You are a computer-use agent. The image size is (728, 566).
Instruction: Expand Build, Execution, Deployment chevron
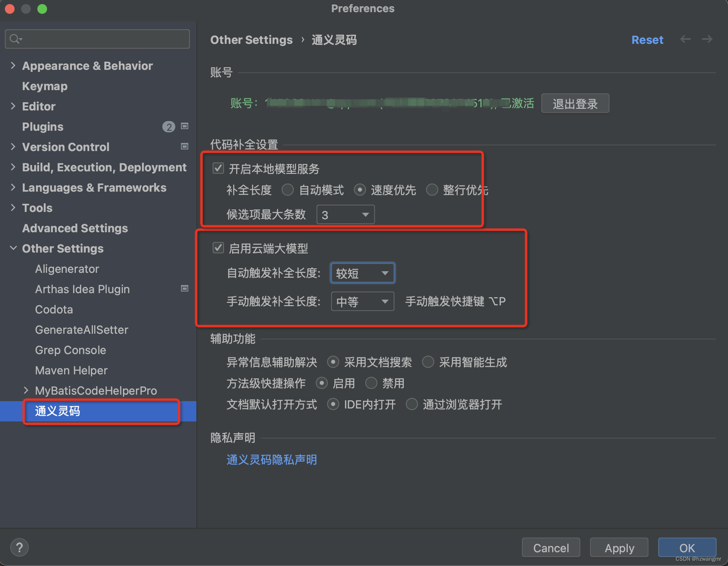pyautogui.click(x=13, y=167)
